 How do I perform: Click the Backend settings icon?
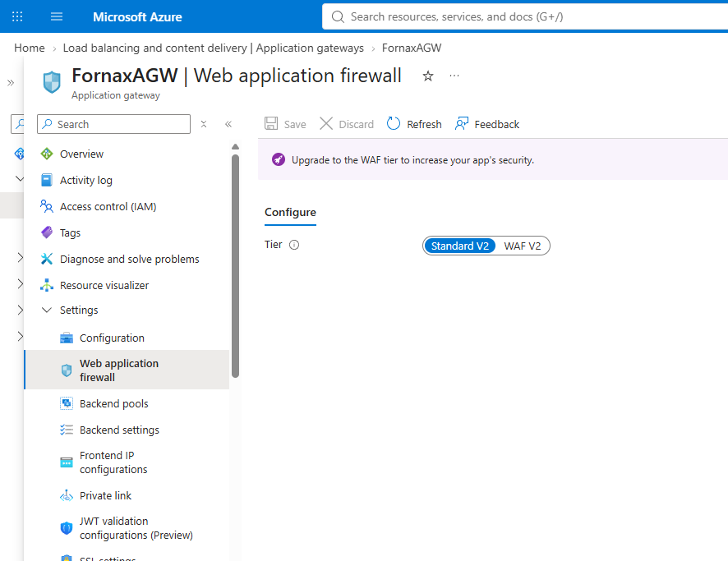67,430
